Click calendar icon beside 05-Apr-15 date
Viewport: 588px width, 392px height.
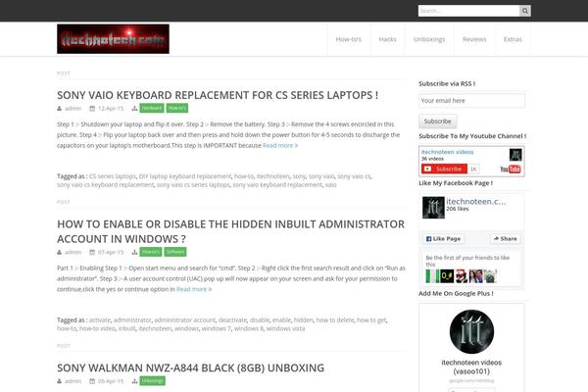coord(92,381)
